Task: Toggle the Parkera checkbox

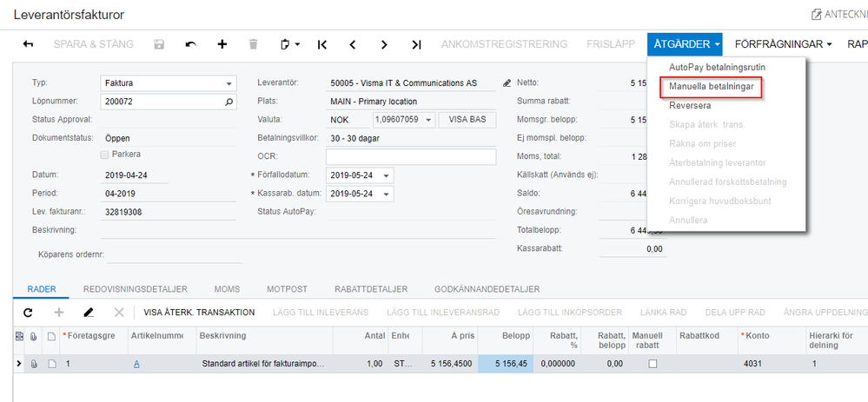Action: (x=104, y=155)
